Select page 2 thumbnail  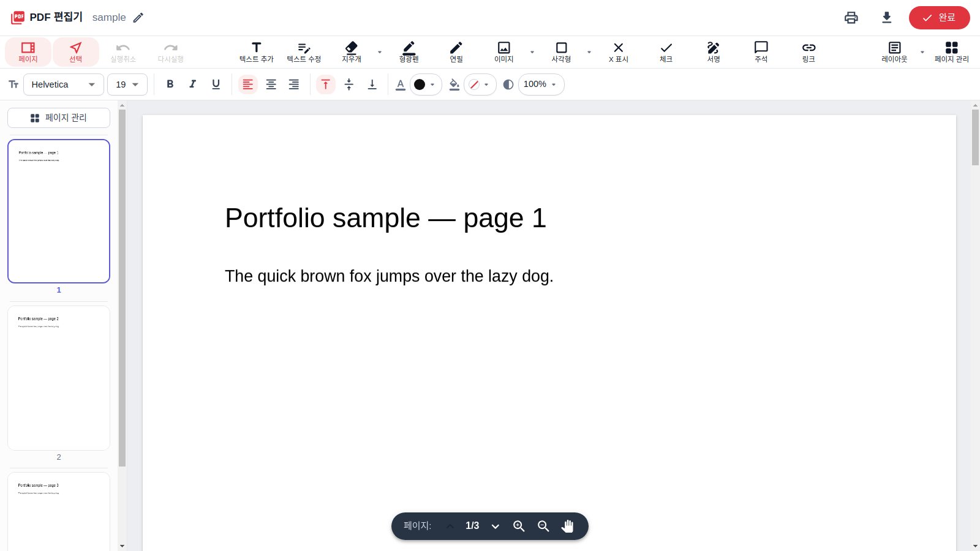click(x=59, y=378)
